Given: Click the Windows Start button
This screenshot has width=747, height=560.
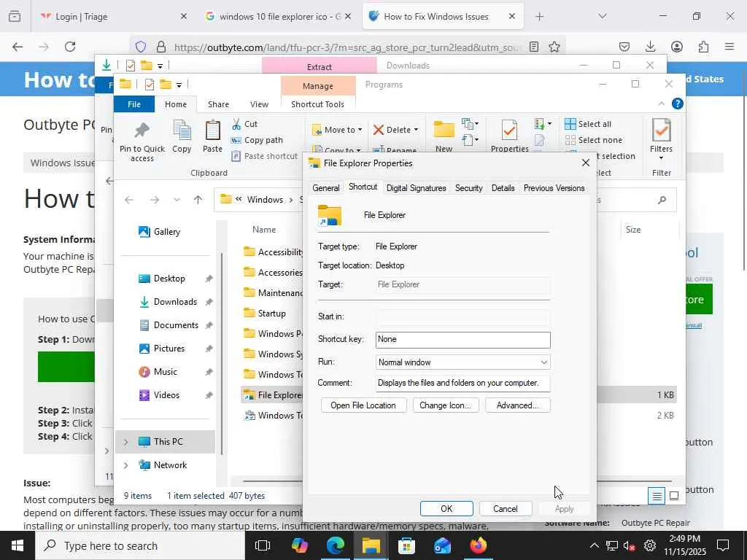Looking at the screenshot, I should pyautogui.click(x=18, y=545).
